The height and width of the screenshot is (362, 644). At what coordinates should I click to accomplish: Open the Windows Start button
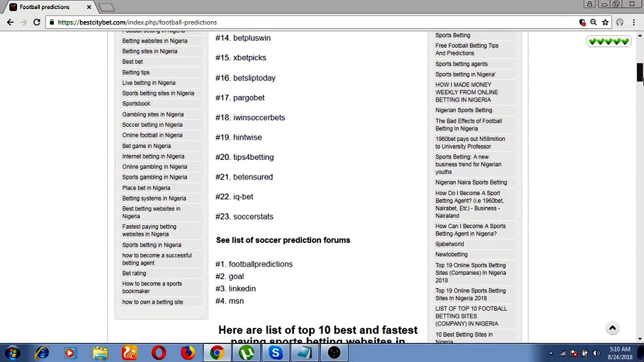pos(12,353)
